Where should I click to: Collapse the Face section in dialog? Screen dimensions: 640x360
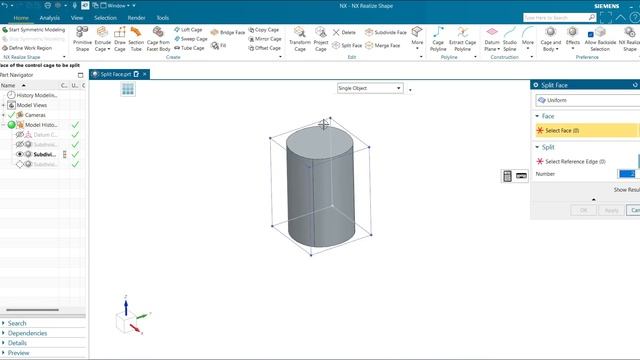click(537, 116)
